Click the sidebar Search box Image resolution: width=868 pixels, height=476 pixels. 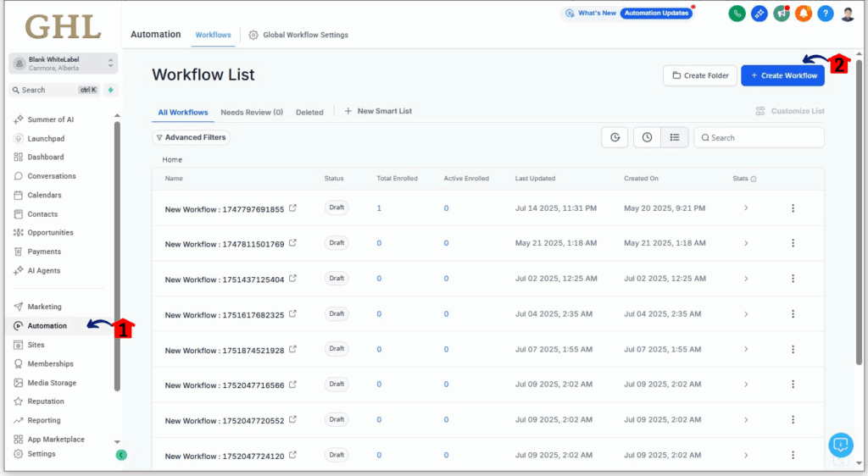pos(55,90)
